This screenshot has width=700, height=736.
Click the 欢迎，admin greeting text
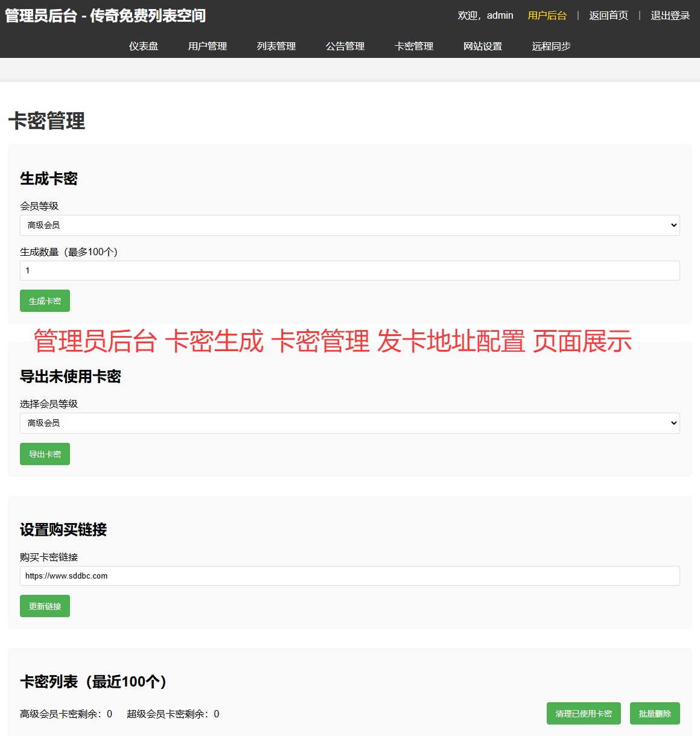485,16
